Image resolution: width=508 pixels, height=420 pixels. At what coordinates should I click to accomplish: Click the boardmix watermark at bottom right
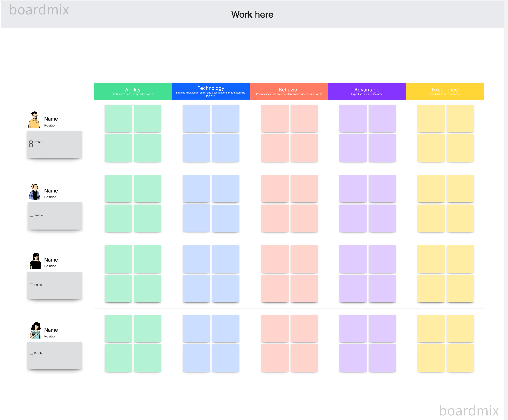coord(469,410)
